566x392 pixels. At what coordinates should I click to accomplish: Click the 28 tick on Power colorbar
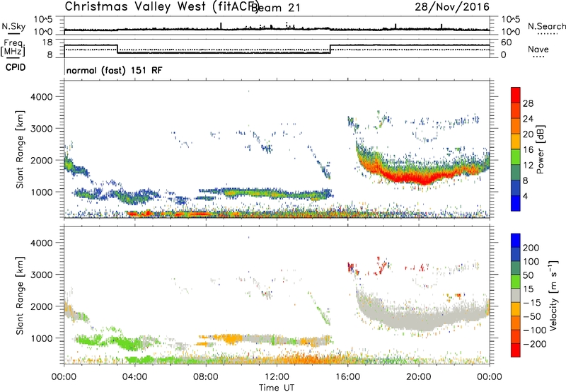point(528,103)
